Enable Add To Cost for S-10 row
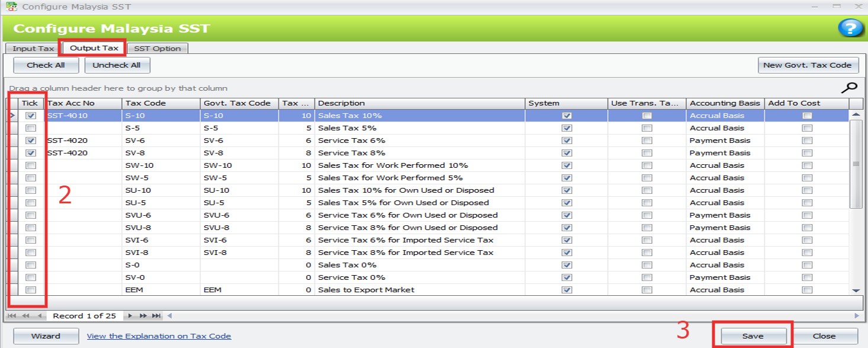868x348 pixels. click(806, 116)
